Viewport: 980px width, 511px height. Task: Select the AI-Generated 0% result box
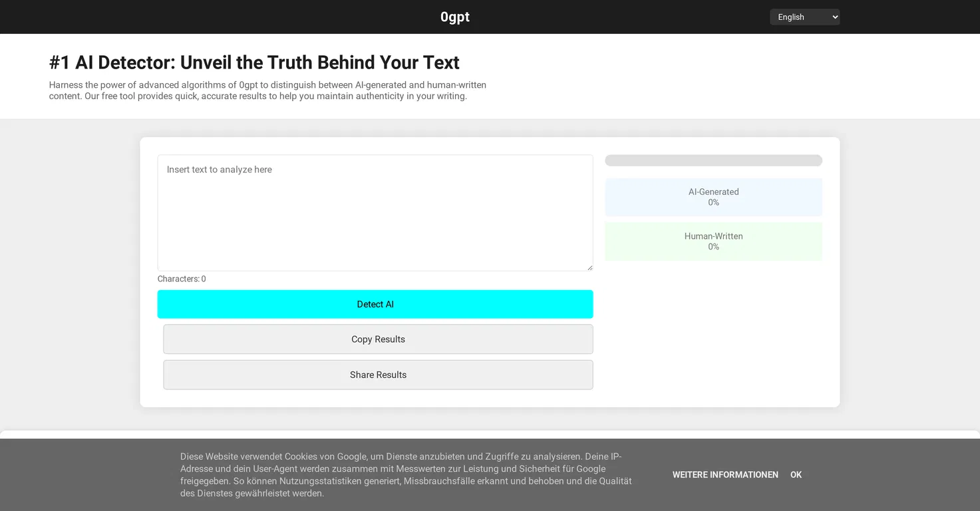coord(713,197)
